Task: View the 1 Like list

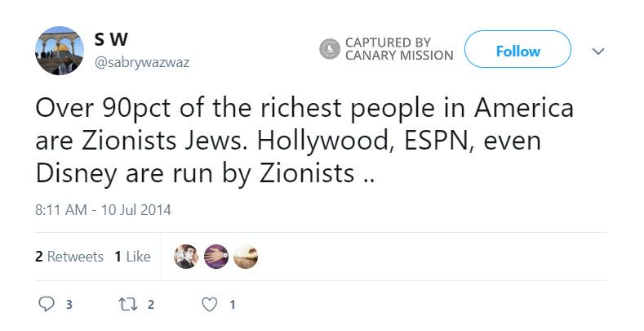Action: pos(132,257)
